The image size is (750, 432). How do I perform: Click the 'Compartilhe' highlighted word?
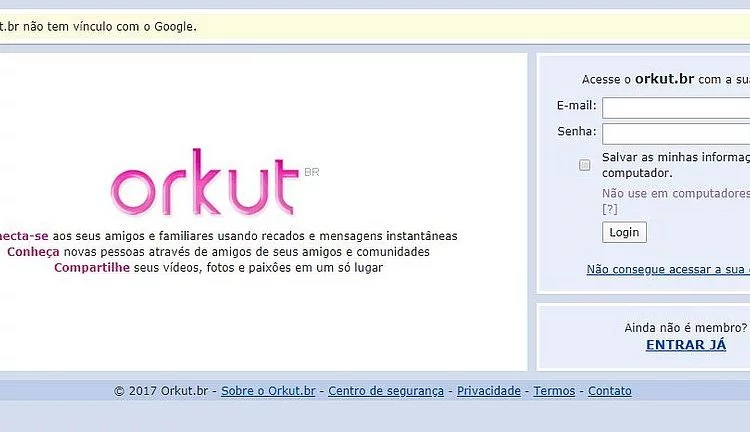(x=92, y=267)
